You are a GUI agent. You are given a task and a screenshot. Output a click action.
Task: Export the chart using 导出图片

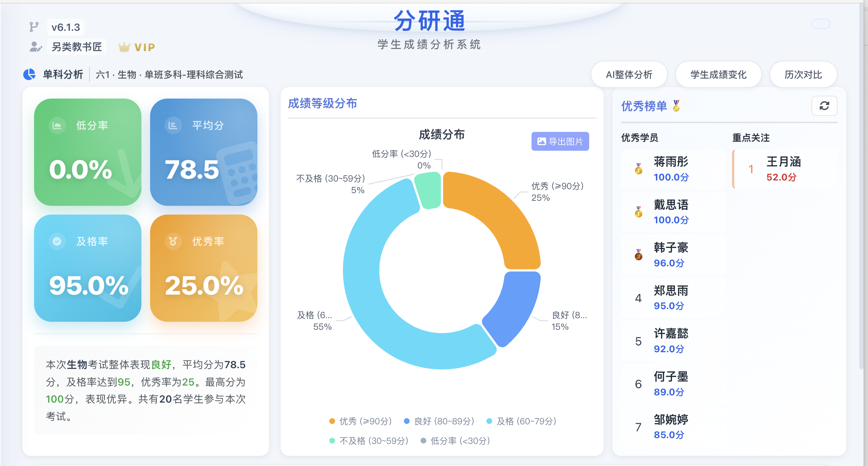click(560, 141)
